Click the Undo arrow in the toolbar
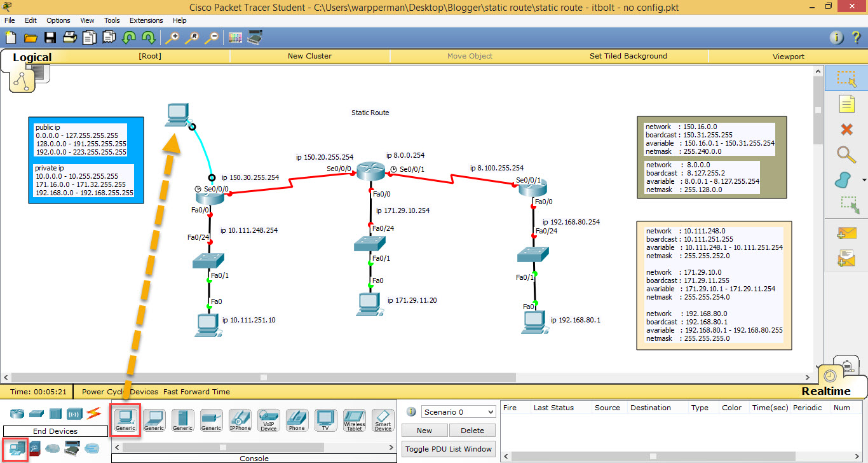Screen dimensions: 868x463 click(x=129, y=38)
